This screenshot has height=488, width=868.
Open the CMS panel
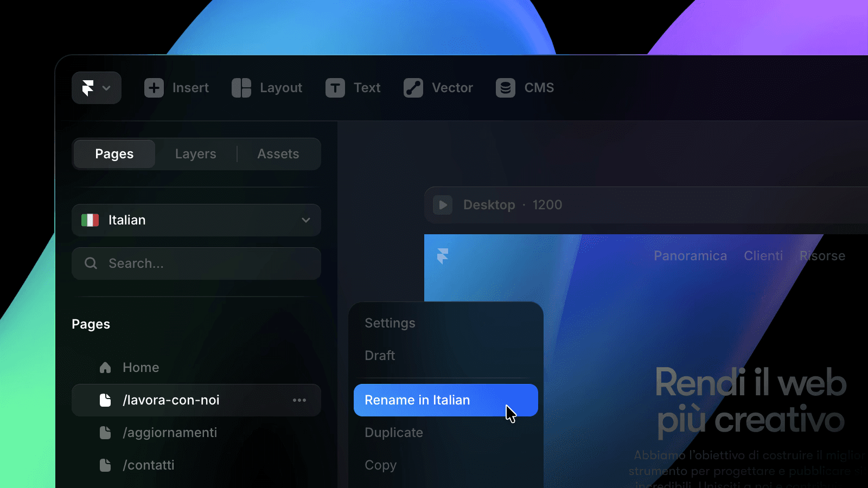click(x=504, y=87)
